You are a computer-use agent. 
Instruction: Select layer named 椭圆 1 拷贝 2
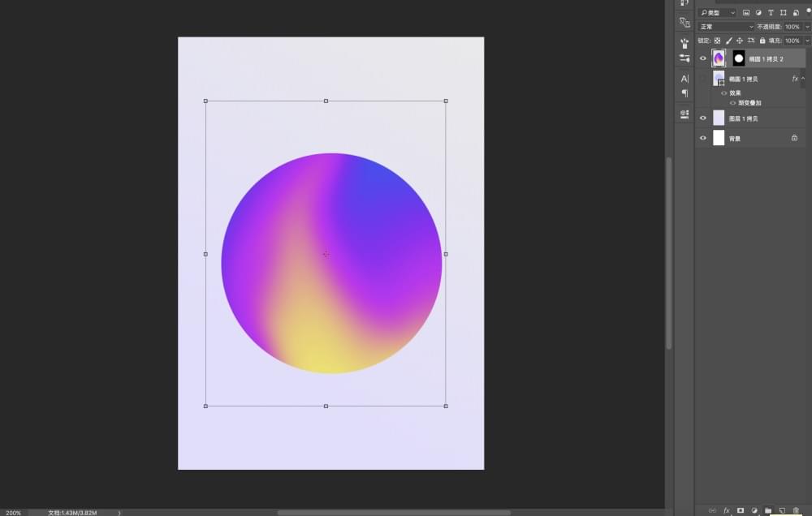click(x=766, y=59)
